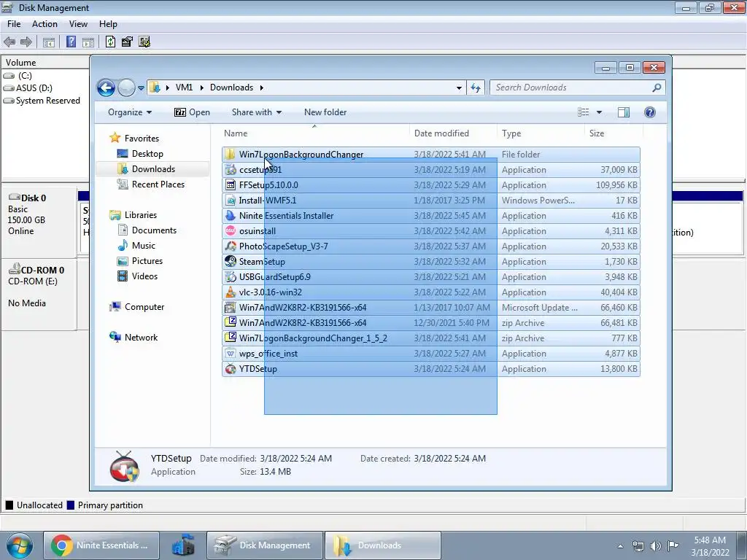Open File menu in Disk Management
The width and height of the screenshot is (747, 560).
14,24
